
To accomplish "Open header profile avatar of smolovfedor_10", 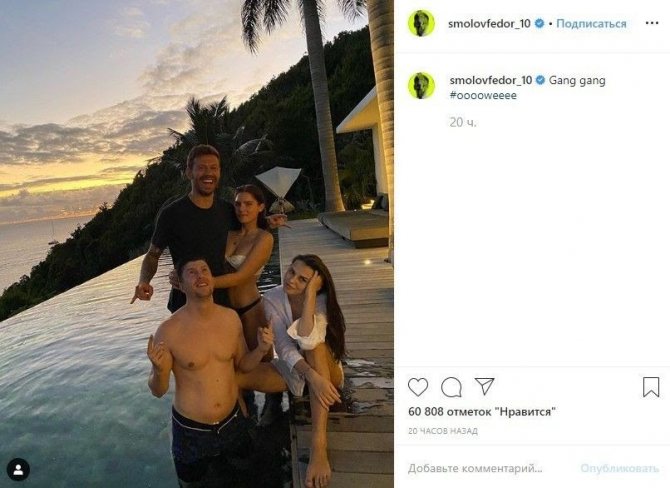I will [x=421, y=24].
